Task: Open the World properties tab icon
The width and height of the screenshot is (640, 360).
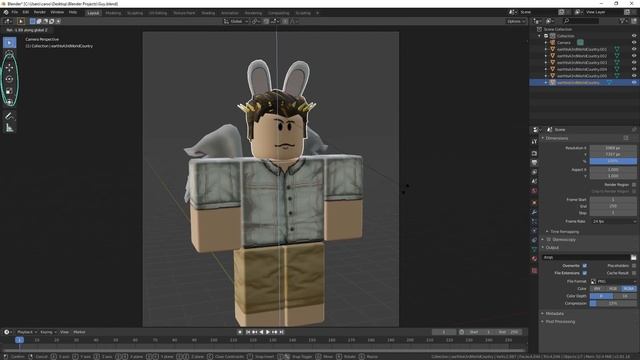Action: point(534,191)
